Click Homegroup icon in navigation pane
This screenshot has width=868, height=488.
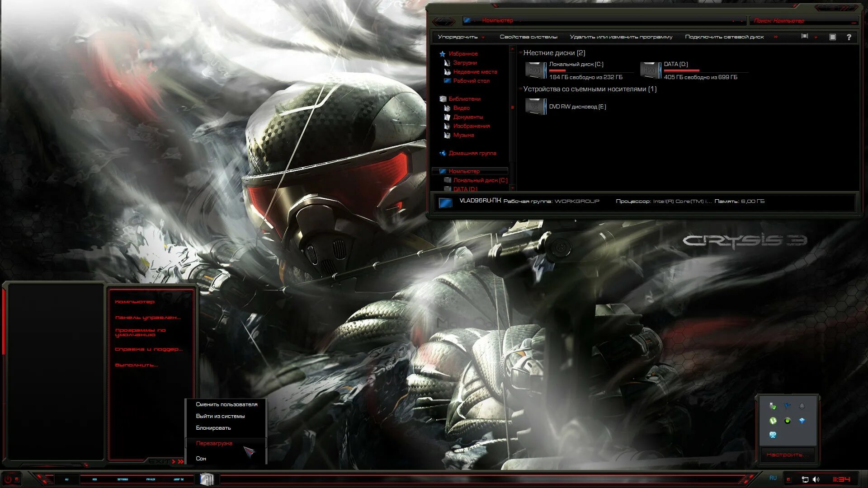point(443,153)
